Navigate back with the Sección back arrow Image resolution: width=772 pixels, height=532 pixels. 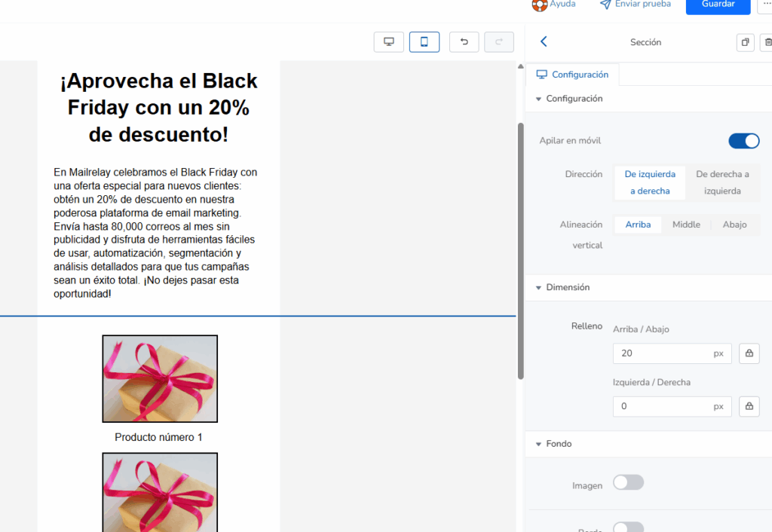pyautogui.click(x=543, y=42)
